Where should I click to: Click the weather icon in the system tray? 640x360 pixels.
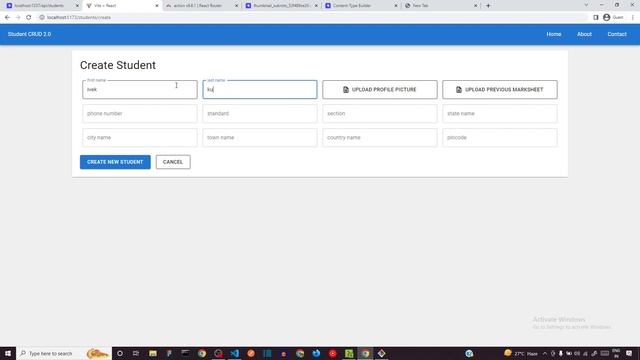(x=507, y=353)
